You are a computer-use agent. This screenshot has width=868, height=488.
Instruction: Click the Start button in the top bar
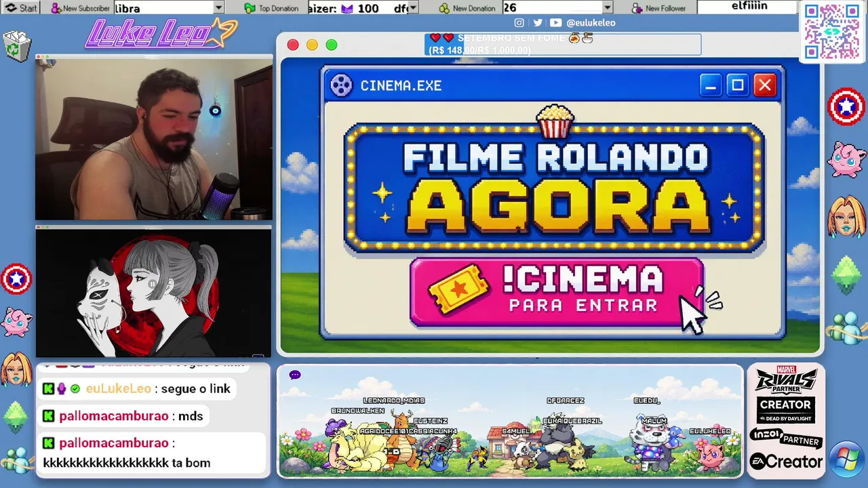(x=21, y=8)
